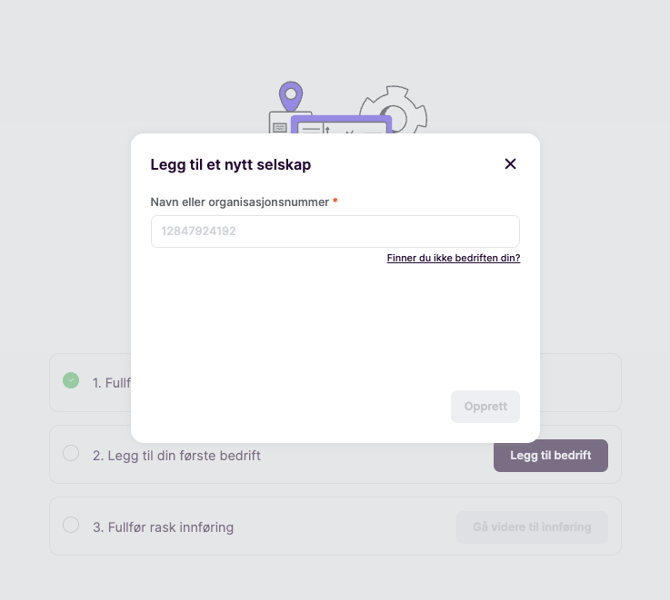The image size is (670, 600).
Task: Click the 'Legg til et nytt selskap' heading
Action: [230, 165]
